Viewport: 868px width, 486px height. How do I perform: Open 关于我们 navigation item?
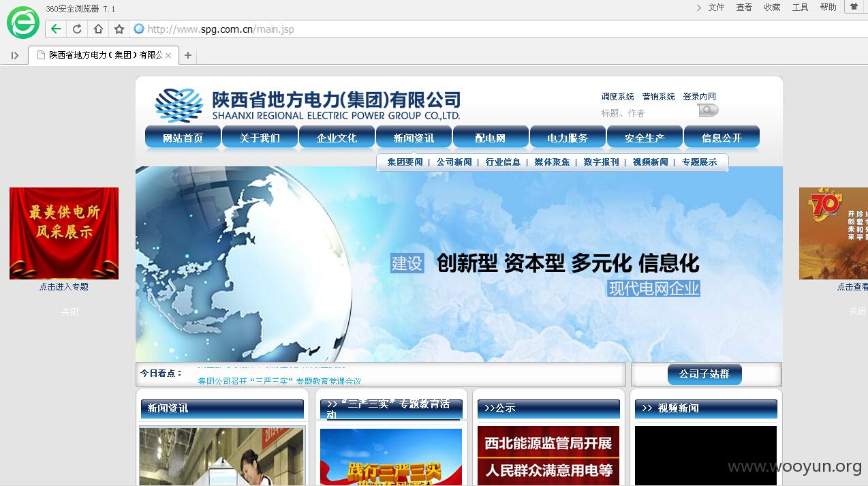(x=260, y=138)
